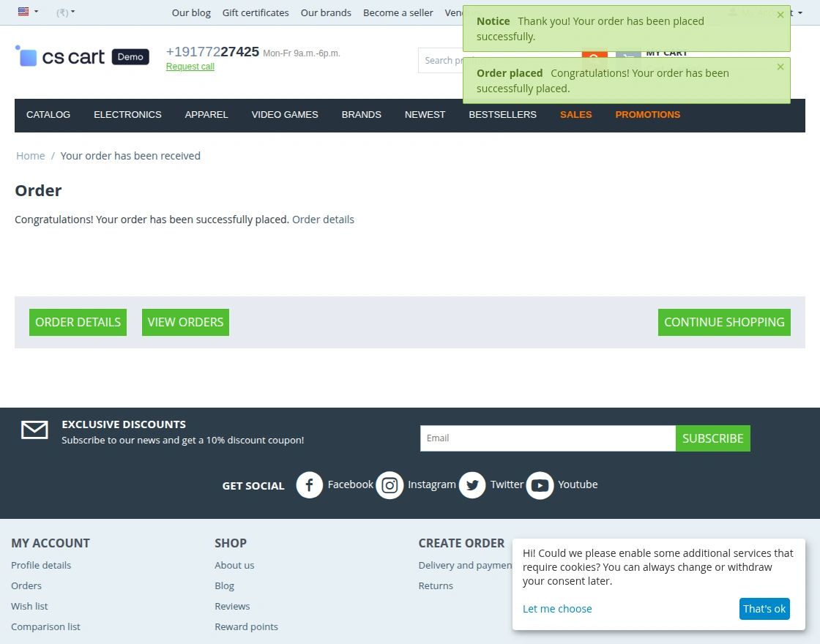Open SALES menu item

[x=575, y=114]
